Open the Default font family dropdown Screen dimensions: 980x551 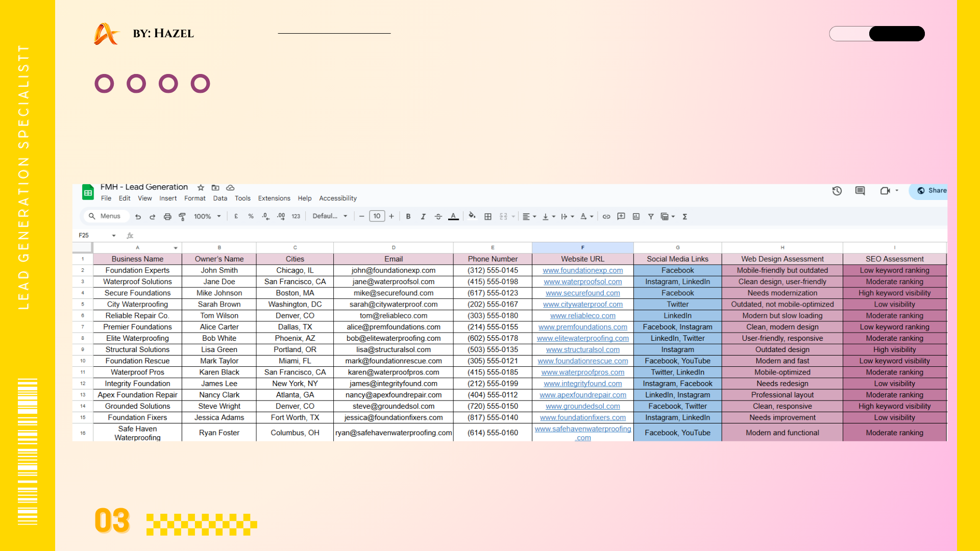[330, 216]
